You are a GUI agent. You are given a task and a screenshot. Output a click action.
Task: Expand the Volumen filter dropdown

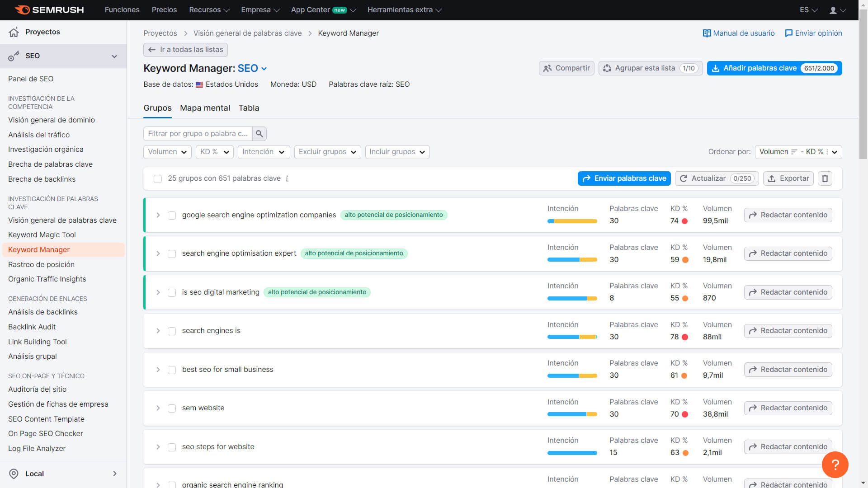point(168,151)
